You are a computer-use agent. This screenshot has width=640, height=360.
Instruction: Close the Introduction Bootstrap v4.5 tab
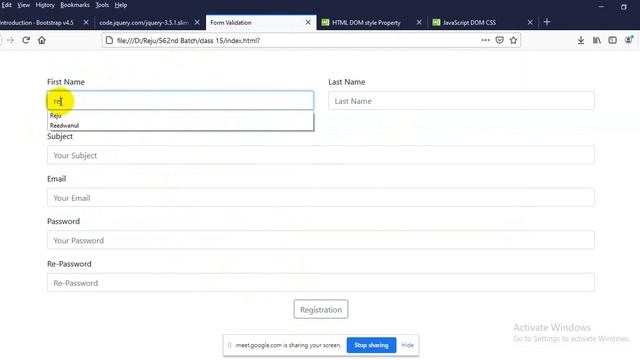(x=86, y=22)
